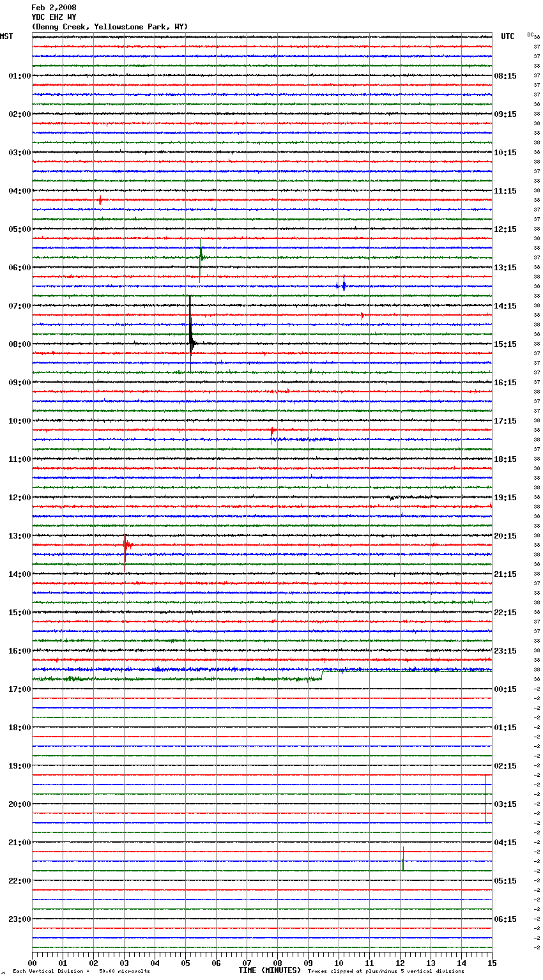Screen dimensions: 543x980
Task: Click the '07:00' MST time label
Action: point(20,306)
